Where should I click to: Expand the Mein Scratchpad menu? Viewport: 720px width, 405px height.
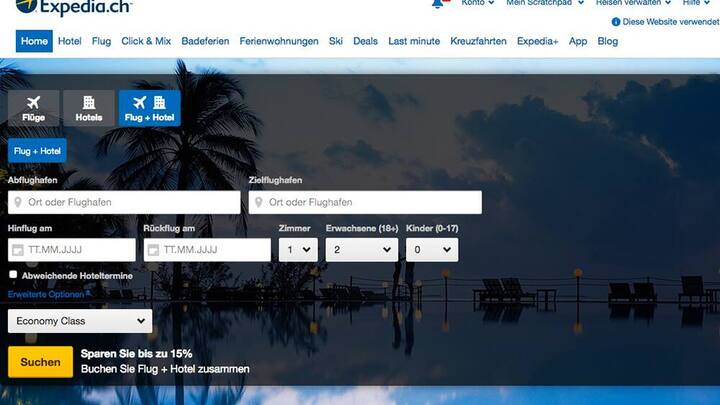tap(545, 3)
